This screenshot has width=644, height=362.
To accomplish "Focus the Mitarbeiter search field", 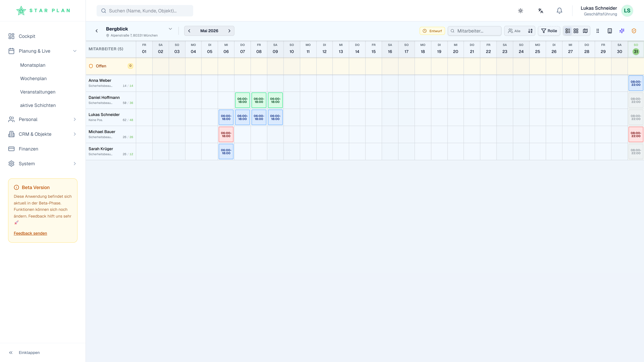I will coord(475,31).
